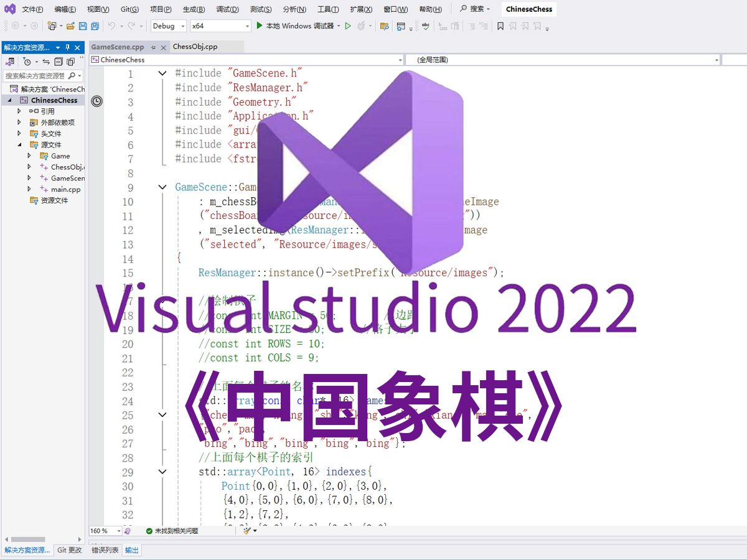Expand the 头文件 folder
747x560 pixels.
(x=19, y=133)
